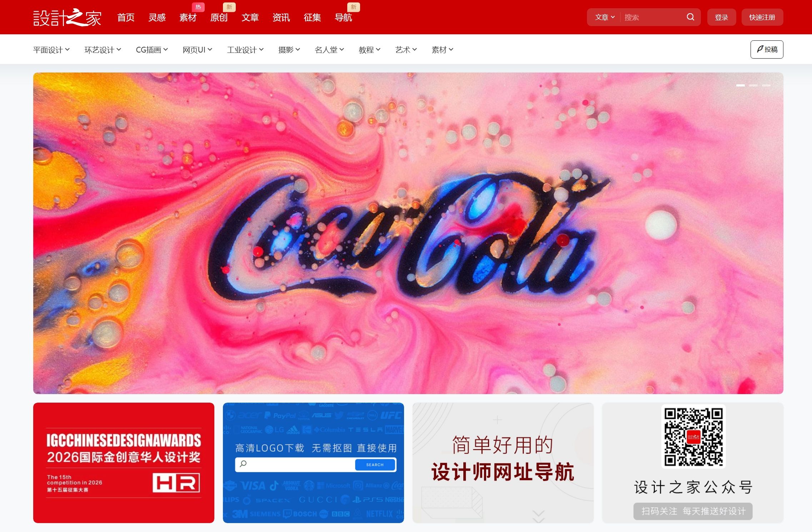The image size is (812, 532).
Task: Click the 第十五届征集大赛 text
Action: coord(68,490)
